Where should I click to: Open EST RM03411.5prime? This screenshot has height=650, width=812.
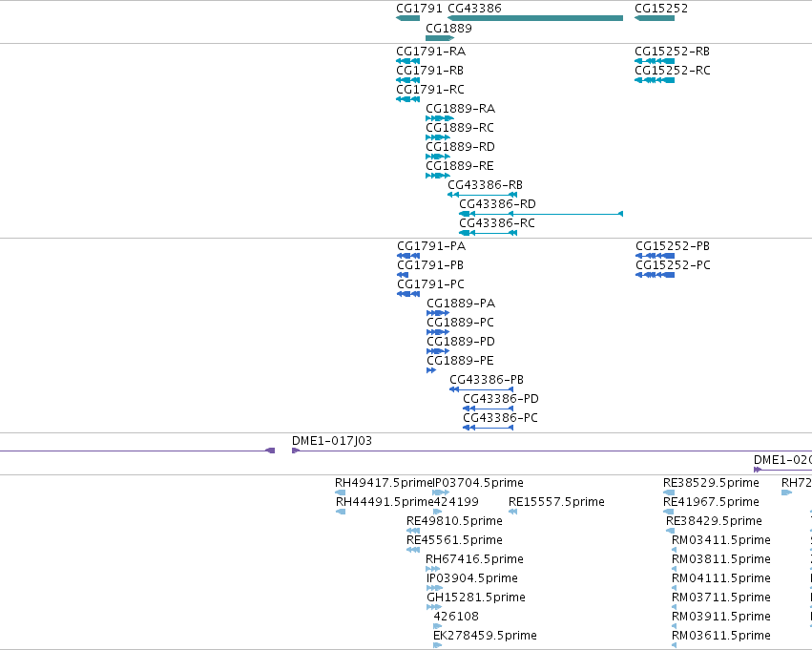coord(721,541)
